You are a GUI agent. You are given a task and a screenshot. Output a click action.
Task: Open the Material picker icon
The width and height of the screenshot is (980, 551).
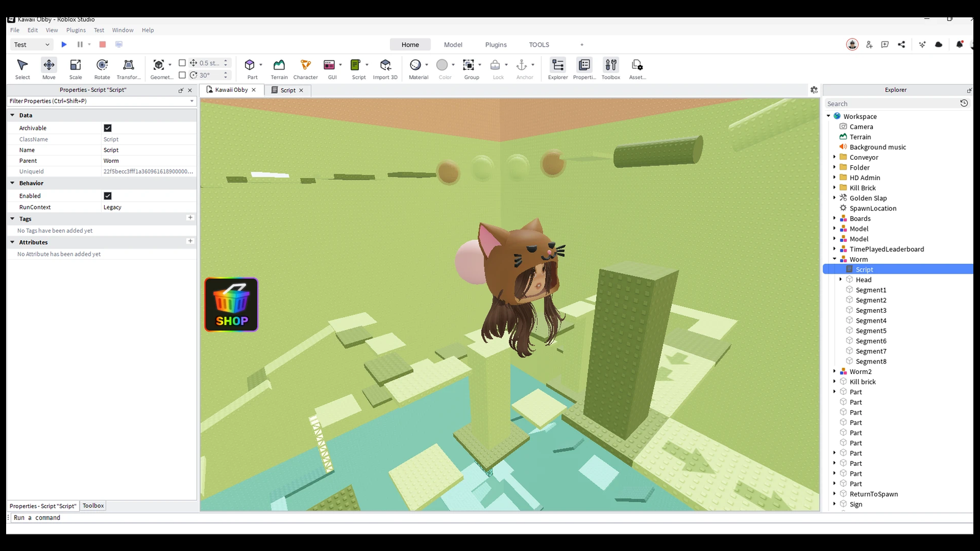tap(416, 65)
